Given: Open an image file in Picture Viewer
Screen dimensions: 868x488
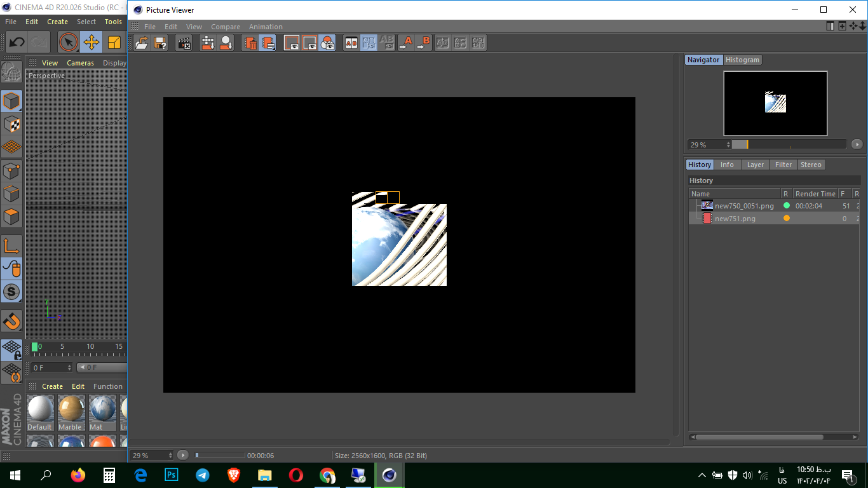Looking at the screenshot, I should pos(142,43).
